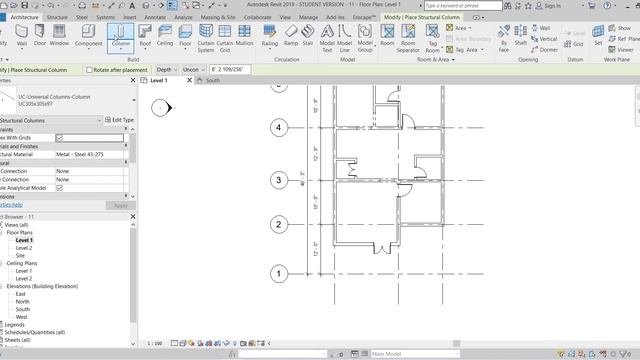Screen dimensions: 640x360
Task: Select the Door tool
Action: coord(40,36)
